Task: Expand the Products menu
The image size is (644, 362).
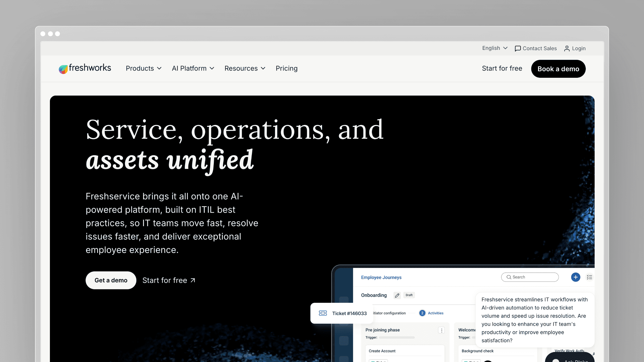Action: (144, 68)
